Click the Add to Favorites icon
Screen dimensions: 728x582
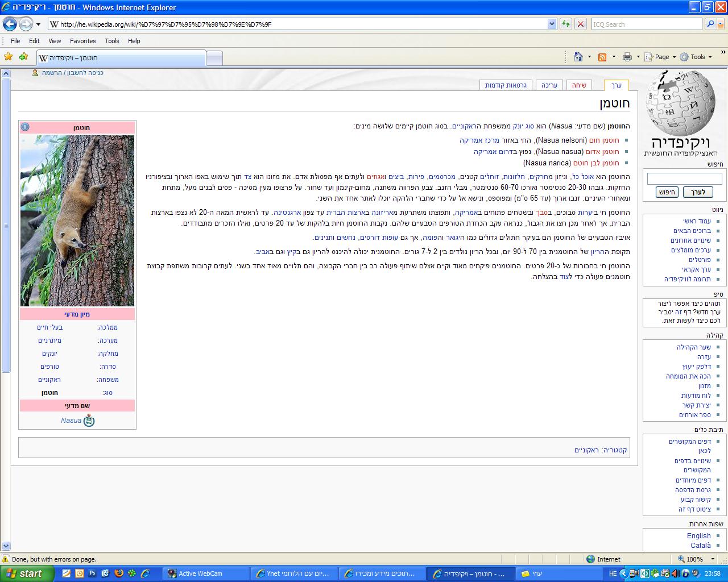(23, 57)
